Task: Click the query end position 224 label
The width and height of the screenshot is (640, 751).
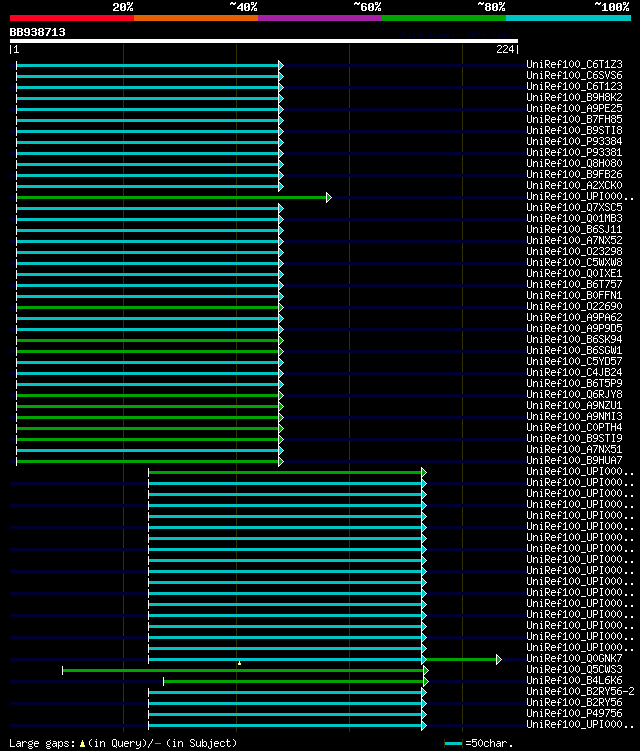Action: pyautogui.click(x=505, y=49)
